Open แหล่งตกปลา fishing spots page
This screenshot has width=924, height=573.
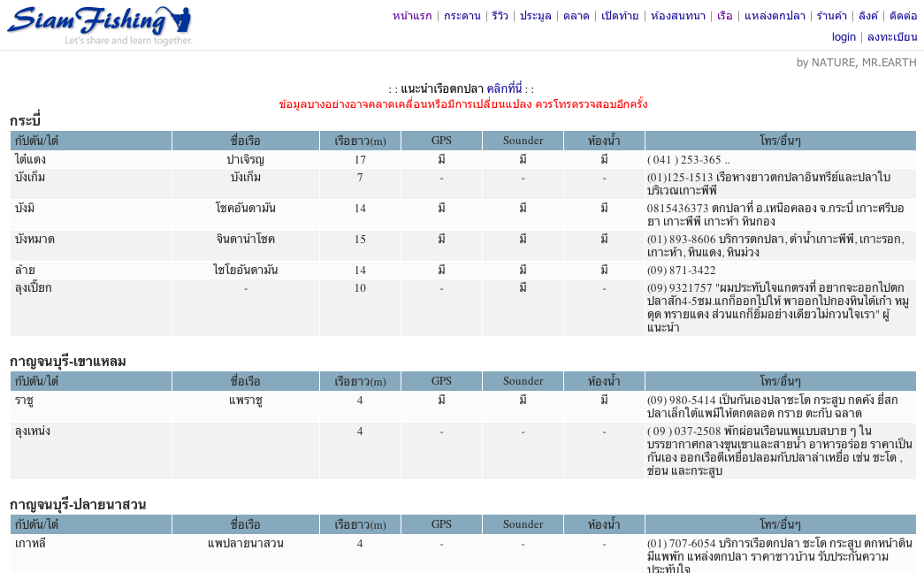775,16
